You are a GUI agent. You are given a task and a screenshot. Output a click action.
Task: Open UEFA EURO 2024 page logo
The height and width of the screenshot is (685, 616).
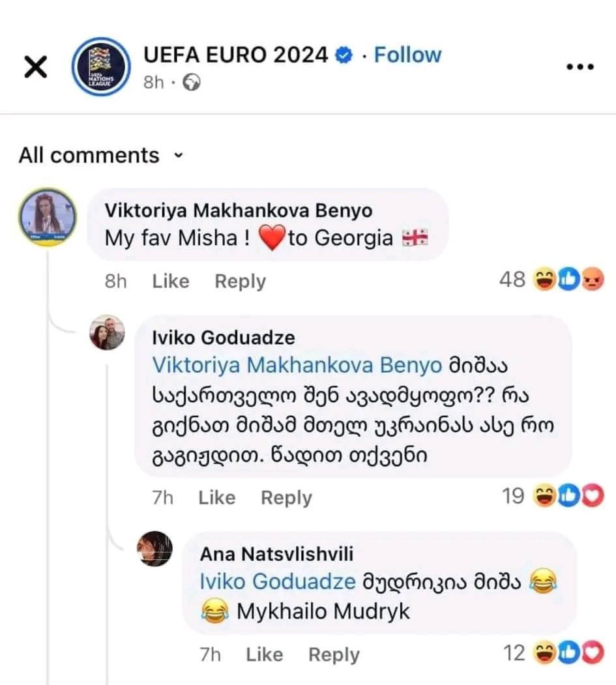(101, 66)
